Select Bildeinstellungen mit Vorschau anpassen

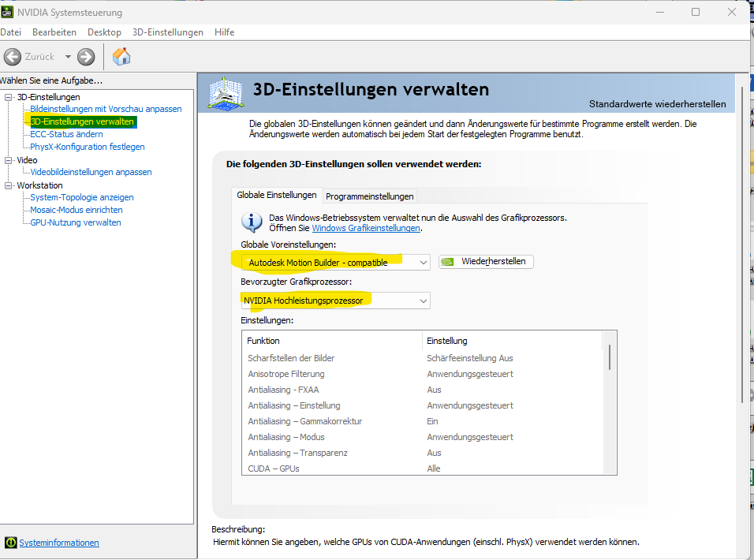point(106,109)
